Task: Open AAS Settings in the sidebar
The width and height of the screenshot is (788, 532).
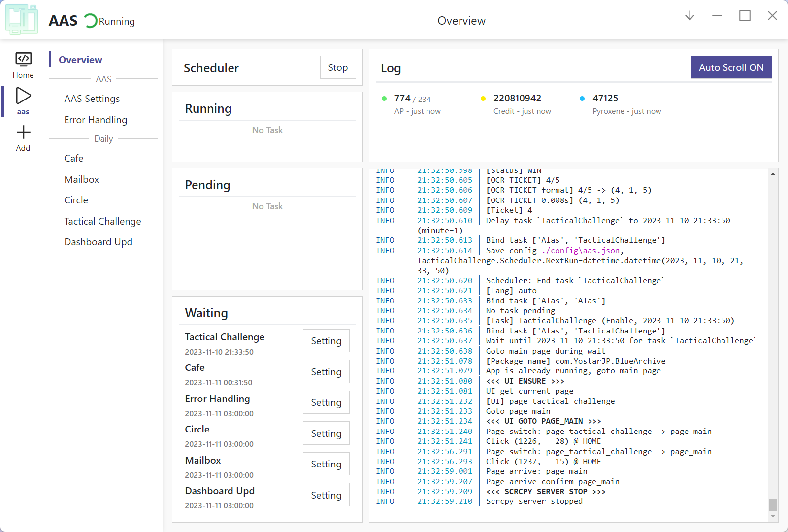Action: [x=92, y=99]
